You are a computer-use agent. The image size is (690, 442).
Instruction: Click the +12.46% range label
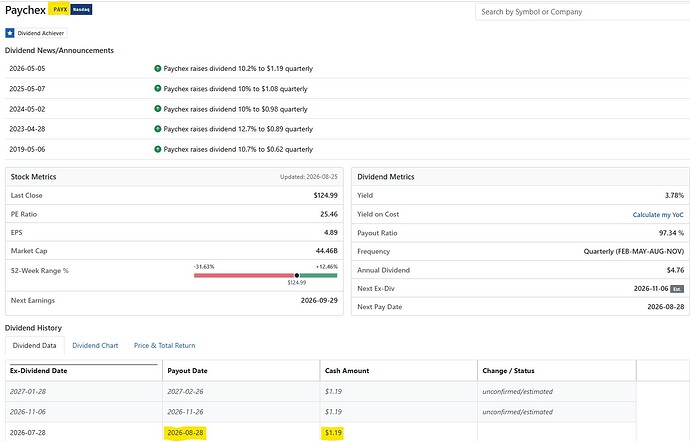pos(327,267)
